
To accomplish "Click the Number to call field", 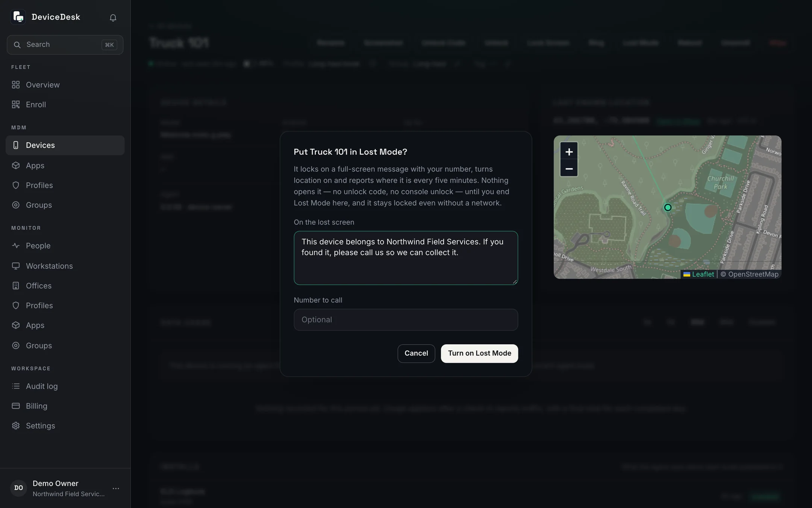I will [x=406, y=320].
